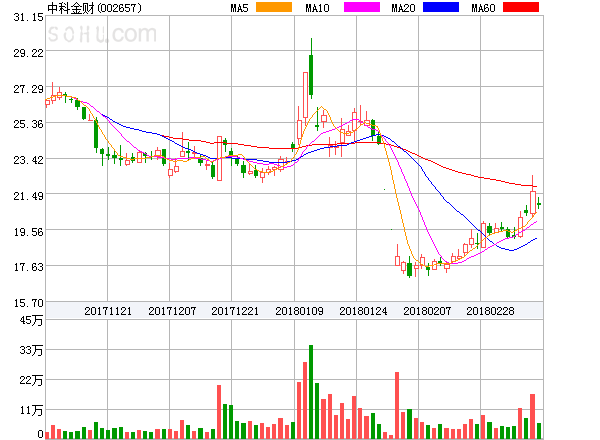This screenshot has height=440, width=600.
Task: Click the 20180207 date label
Action: coord(427,311)
